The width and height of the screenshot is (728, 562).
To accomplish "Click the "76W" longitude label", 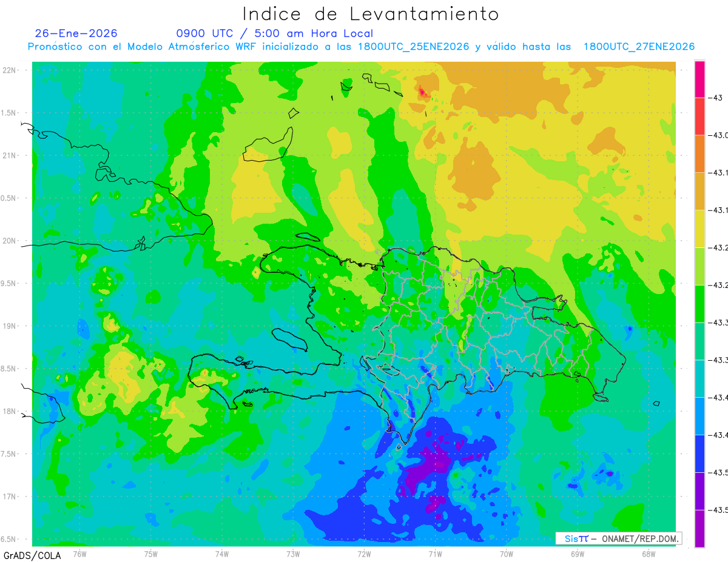I will (79, 553).
